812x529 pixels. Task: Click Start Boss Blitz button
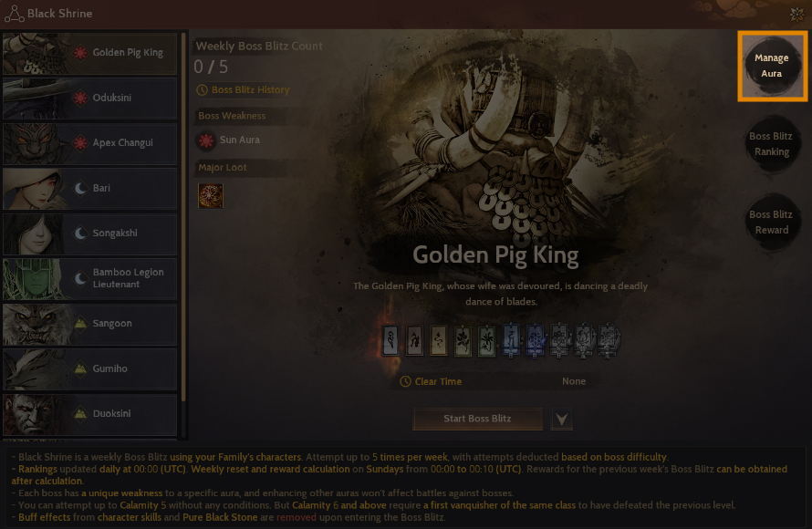[x=477, y=419]
